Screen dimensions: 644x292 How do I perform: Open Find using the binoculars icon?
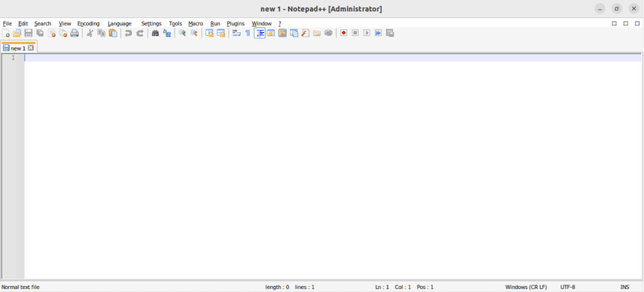(x=155, y=33)
